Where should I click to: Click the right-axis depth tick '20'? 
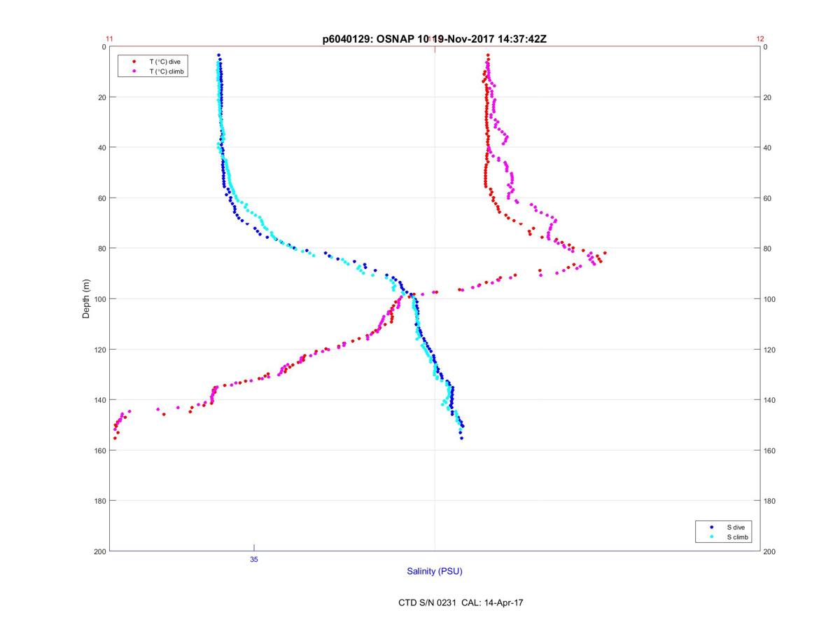[768, 97]
